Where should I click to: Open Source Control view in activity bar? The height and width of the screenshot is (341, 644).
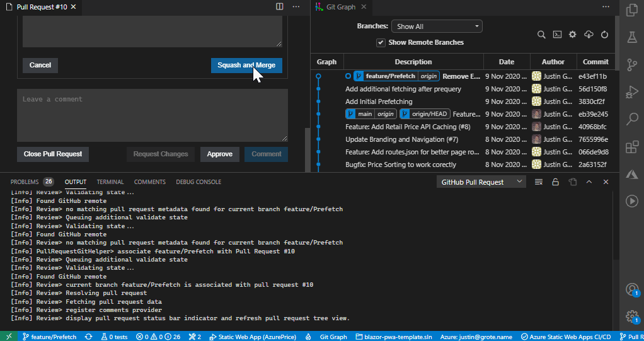tap(631, 64)
